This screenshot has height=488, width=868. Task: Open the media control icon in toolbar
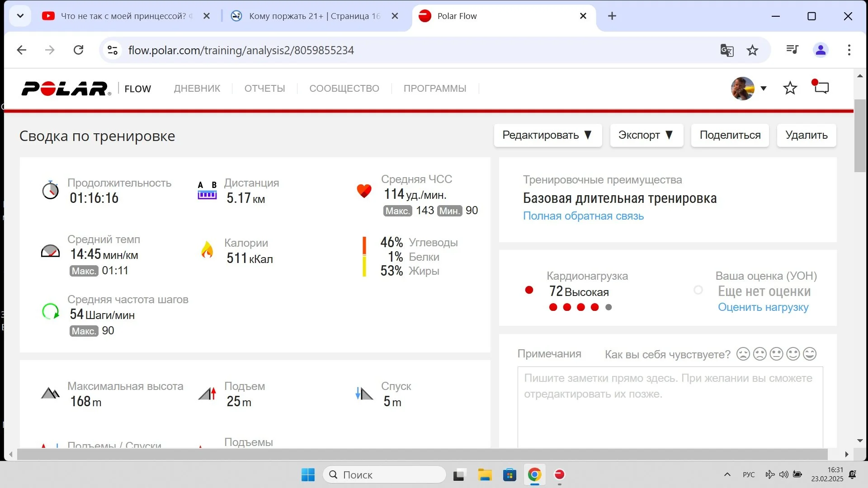792,50
